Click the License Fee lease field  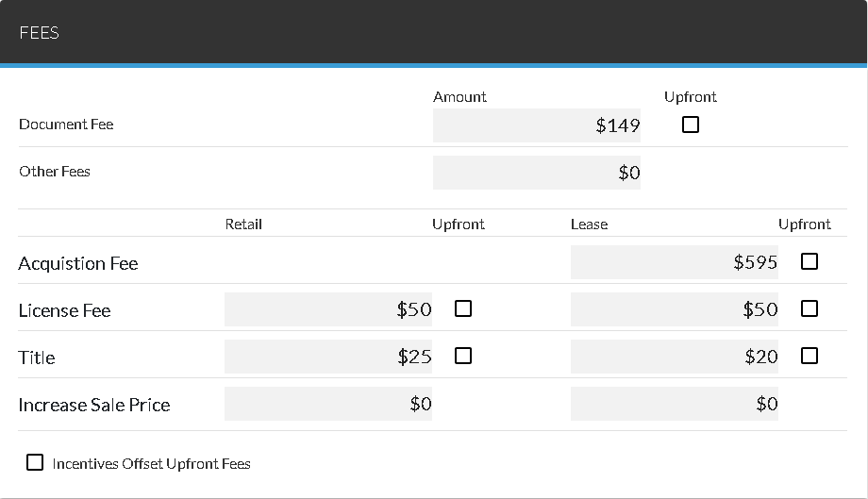coord(674,309)
